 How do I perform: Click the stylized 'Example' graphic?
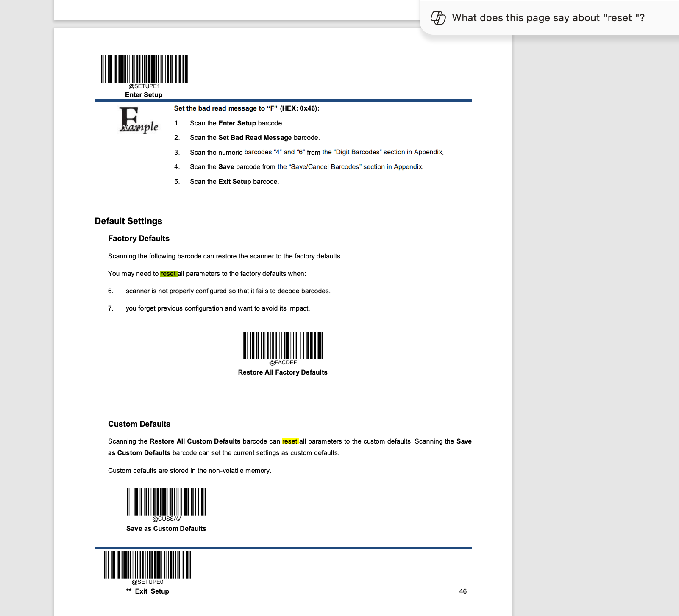pos(139,120)
